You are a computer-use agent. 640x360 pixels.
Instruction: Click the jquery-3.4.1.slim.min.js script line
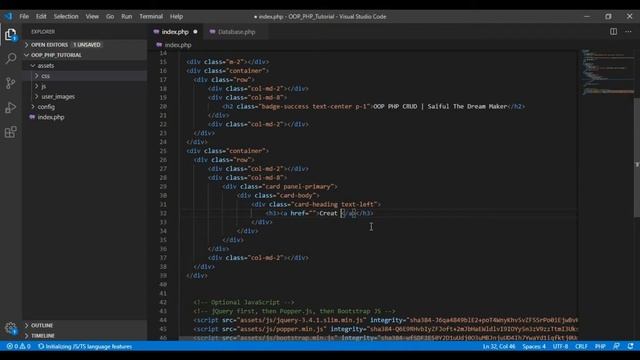(385, 320)
